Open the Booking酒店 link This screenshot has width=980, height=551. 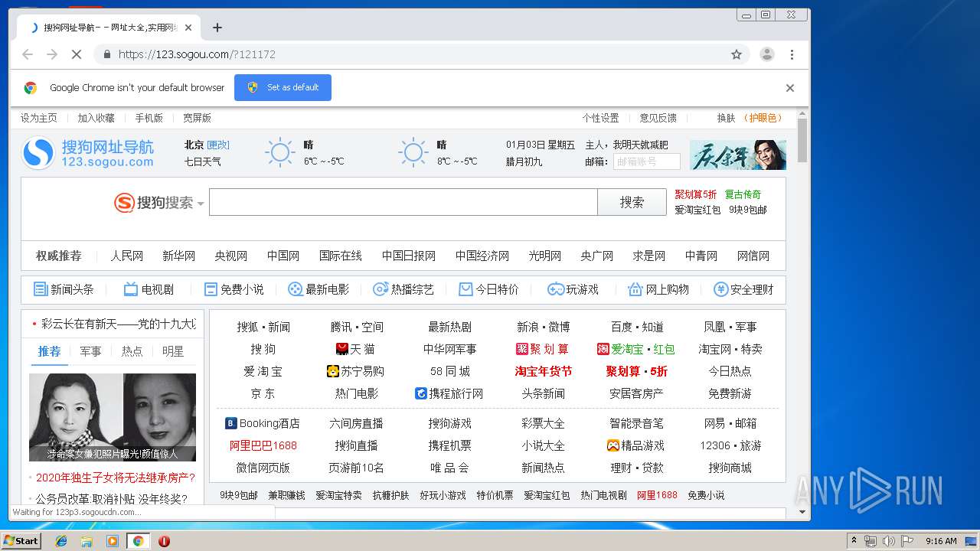[262, 423]
